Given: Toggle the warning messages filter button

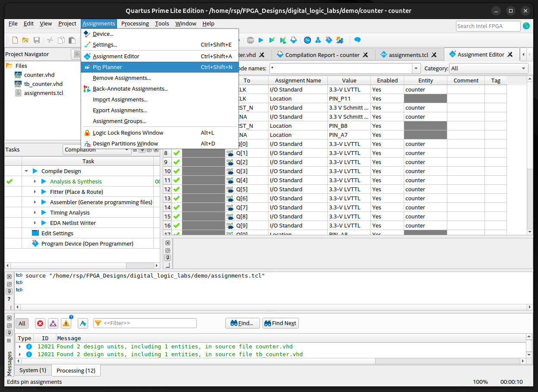Looking at the screenshot, I should (66, 323).
